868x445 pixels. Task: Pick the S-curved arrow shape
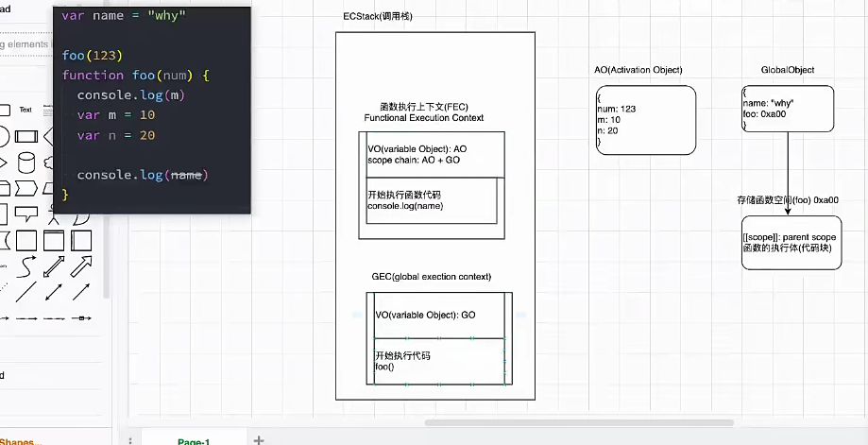coord(26,266)
